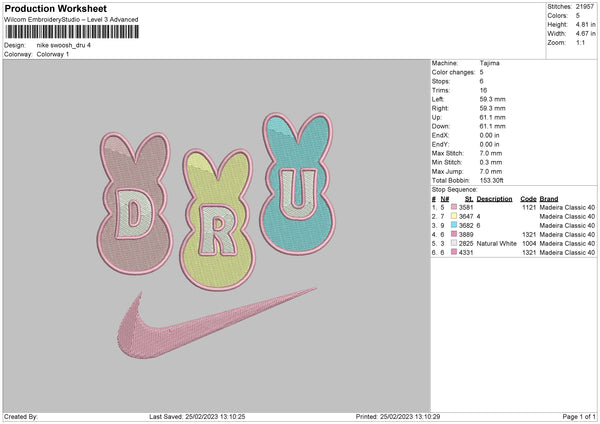Click the 'Natural White' description in row 5

[497, 244]
